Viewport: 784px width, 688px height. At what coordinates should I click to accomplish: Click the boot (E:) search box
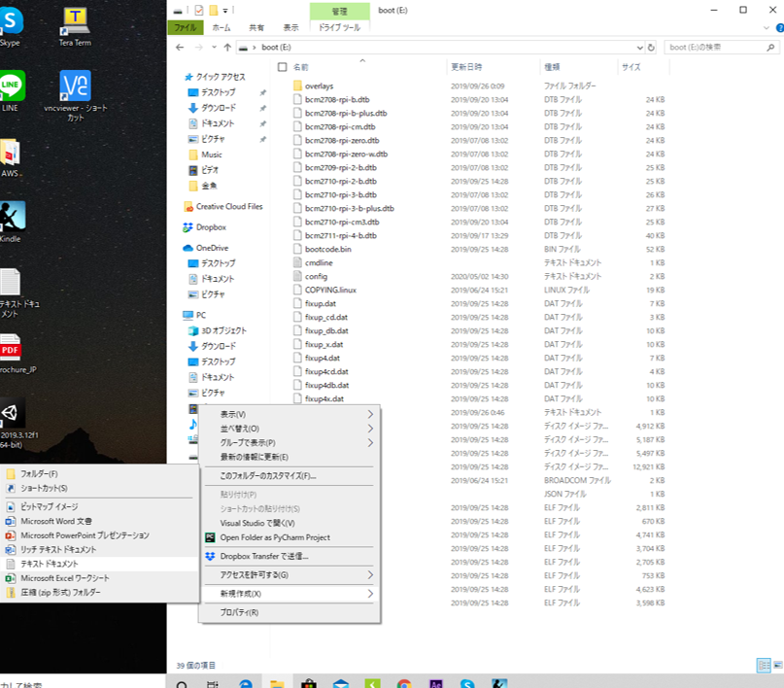point(719,46)
